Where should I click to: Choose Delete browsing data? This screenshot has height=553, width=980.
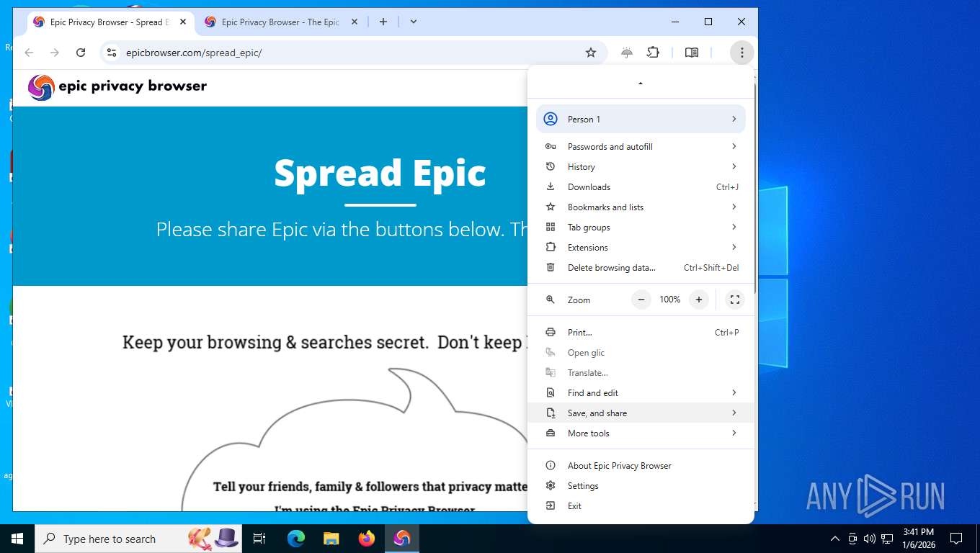(x=641, y=267)
